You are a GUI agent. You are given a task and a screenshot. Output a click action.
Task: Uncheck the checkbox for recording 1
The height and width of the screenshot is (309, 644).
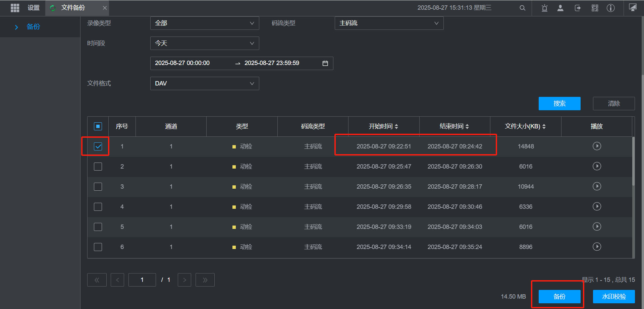pos(98,146)
